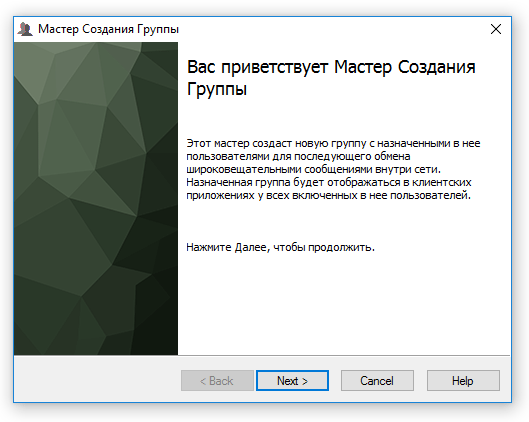Viewport: 529px width, 422px height.
Task: Click the line starting 'широковещательными сообщениями'
Action: point(313,169)
